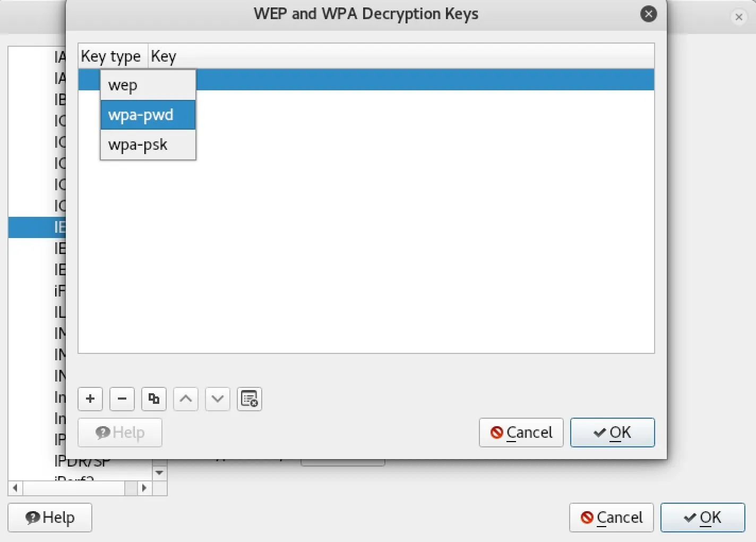The width and height of the screenshot is (756, 542).
Task: Click OK in the Preferences window
Action: (703, 518)
